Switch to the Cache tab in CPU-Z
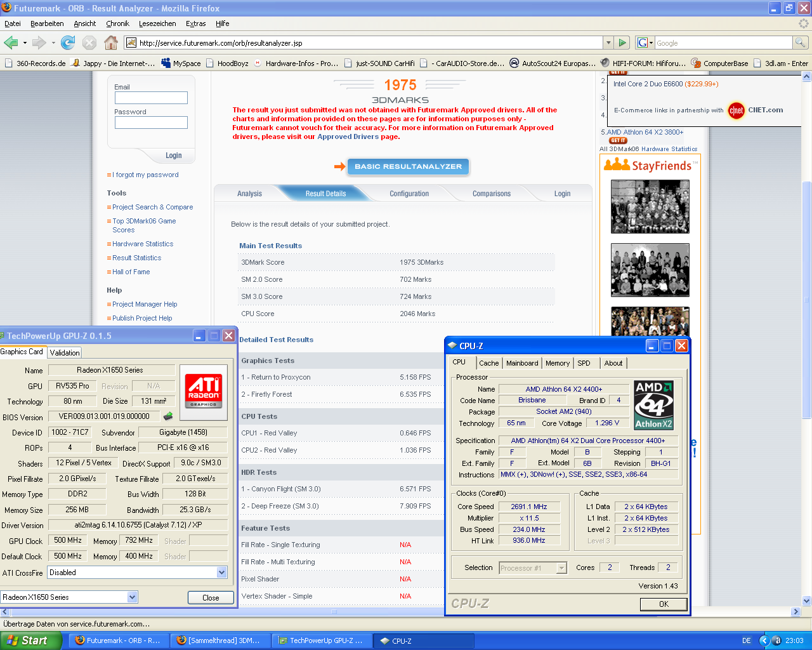The height and width of the screenshot is (650, 812). [488, 363]
